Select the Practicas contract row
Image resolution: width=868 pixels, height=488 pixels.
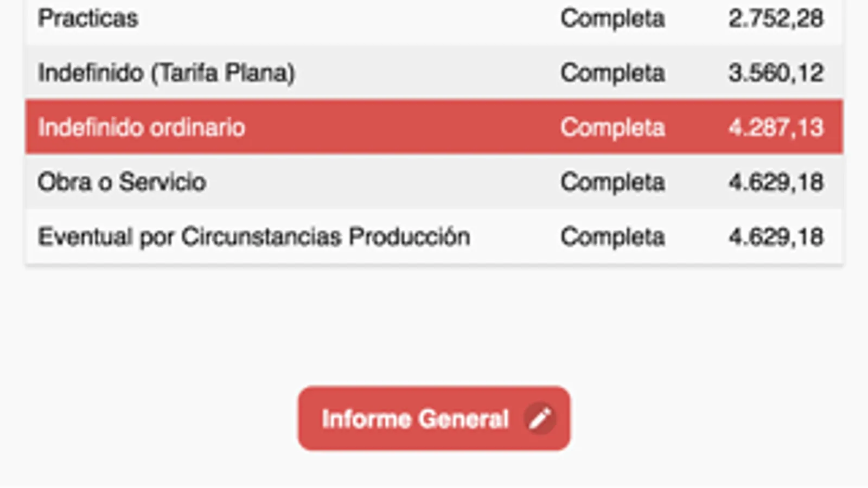(x=88, y=18)
